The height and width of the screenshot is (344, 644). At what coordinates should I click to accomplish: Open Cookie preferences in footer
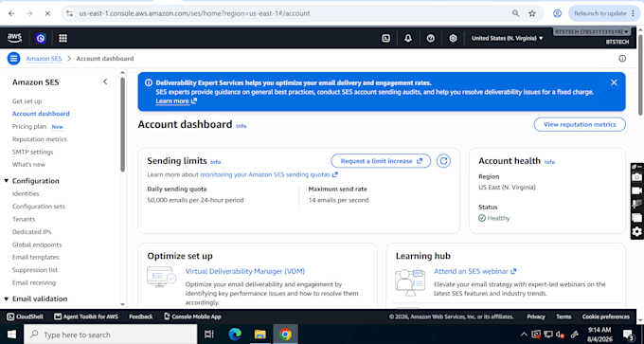(606, 317)
